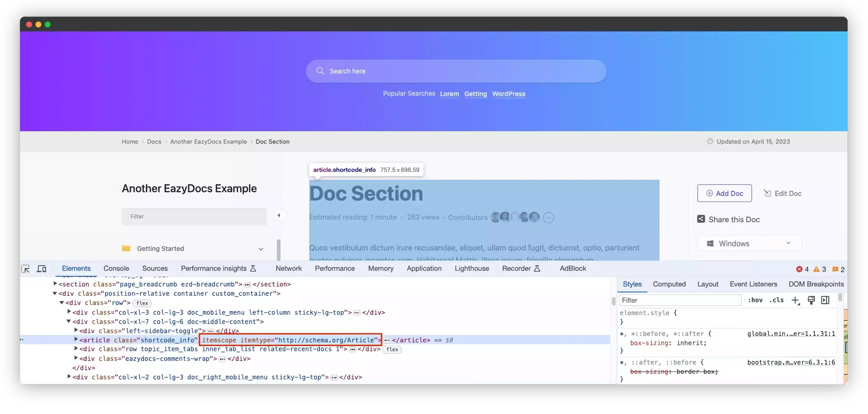Viewport: 868px width, 414px height.
Task: Open the Event Listeners tab
Action: point(753,284)
